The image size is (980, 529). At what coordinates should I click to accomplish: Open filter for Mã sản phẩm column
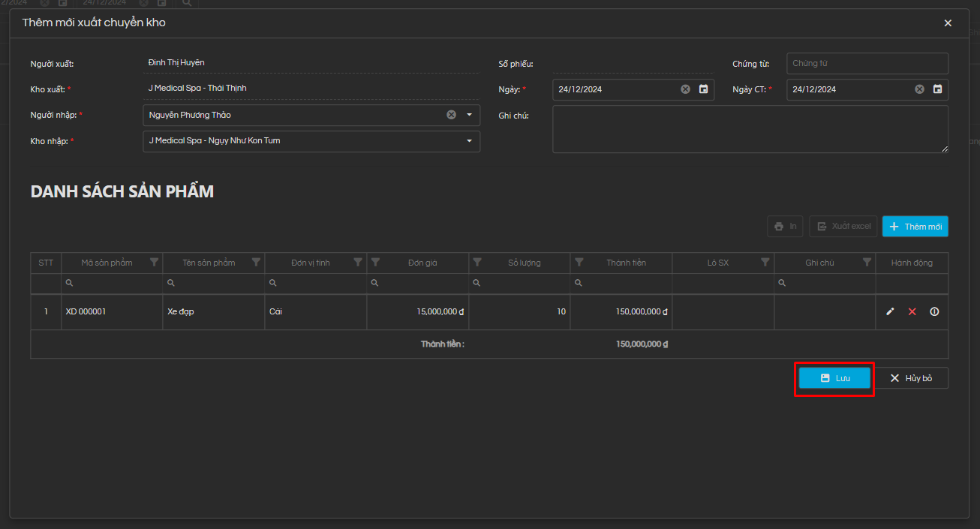click(154, 263)
